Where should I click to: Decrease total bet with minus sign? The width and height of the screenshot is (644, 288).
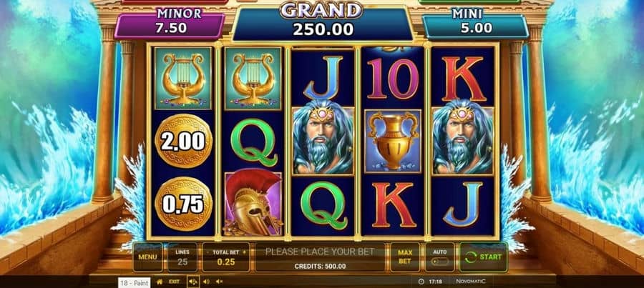tap(208, 252)
